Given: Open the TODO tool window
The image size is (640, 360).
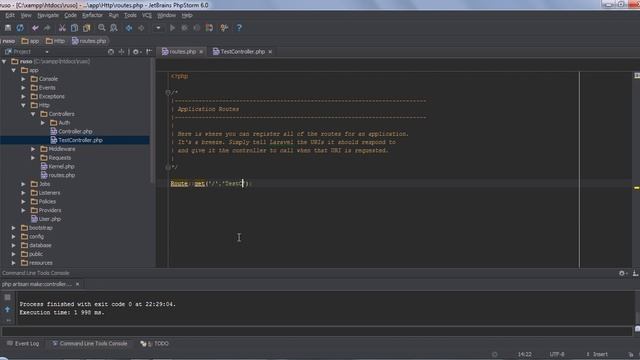Looking at the screenshot, I should pos(155,344).
